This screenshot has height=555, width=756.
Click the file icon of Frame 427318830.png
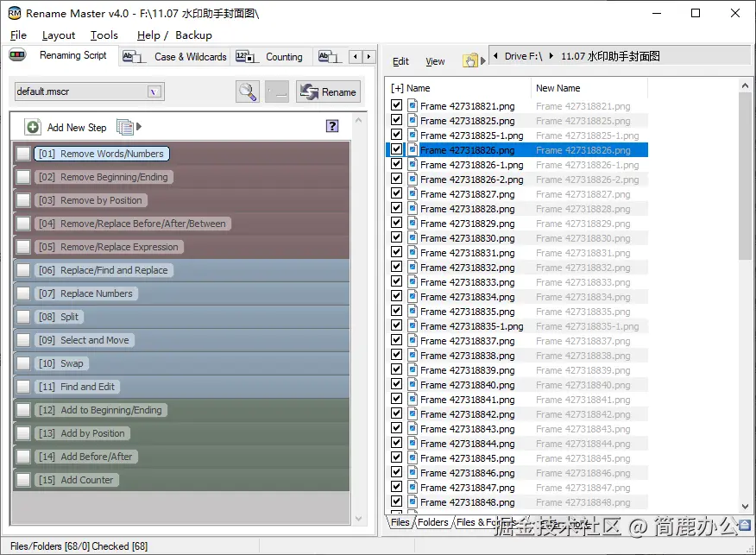click(x=413, y=237)
